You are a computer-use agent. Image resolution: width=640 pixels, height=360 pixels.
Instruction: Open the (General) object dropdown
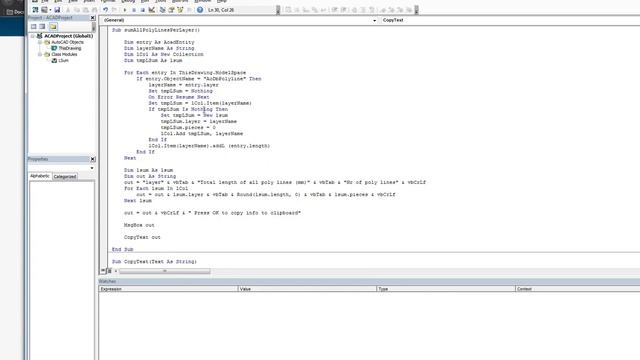[374, 20]
